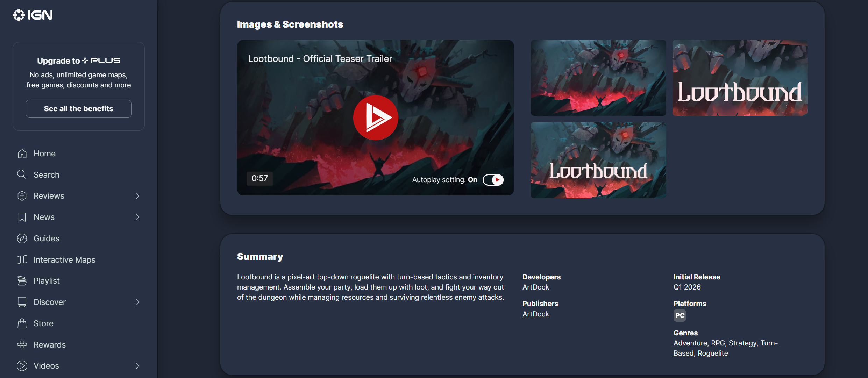Select the PC platform badge
Screen dimensions: 868x378
tap(680, 315)
